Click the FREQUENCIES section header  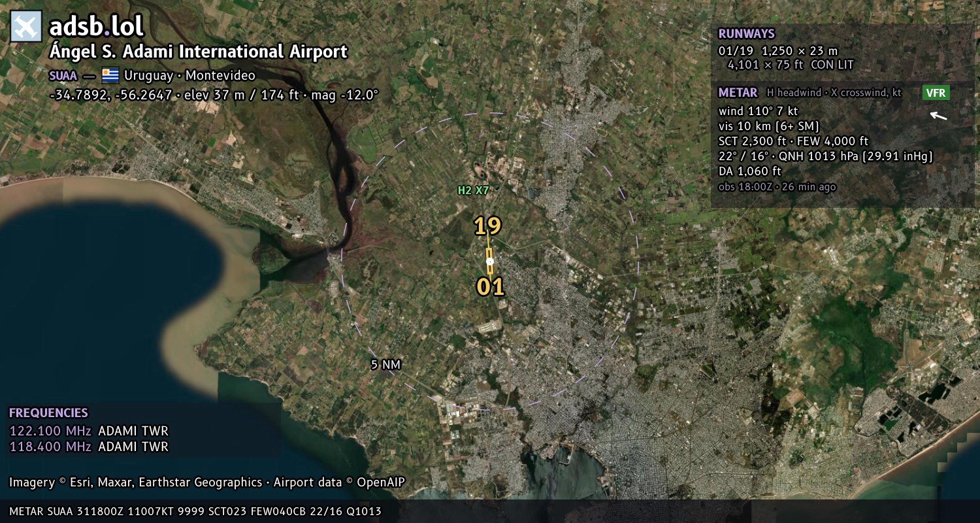click(48, 413)
